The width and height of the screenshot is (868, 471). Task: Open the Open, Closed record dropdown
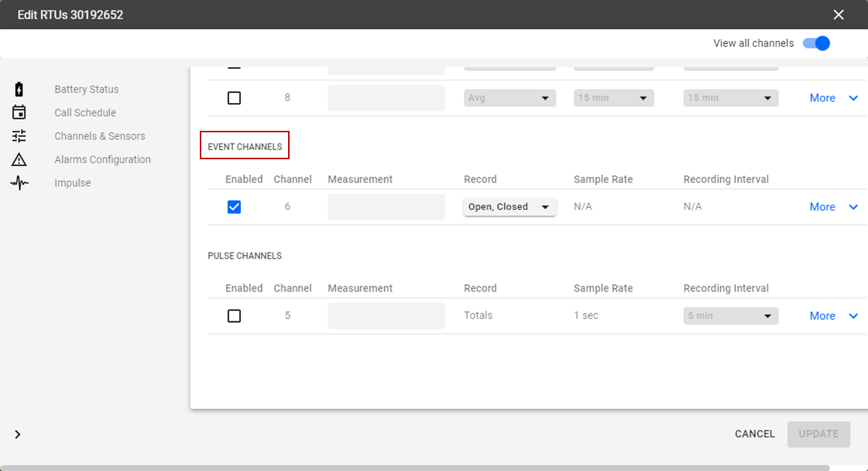click(x=510, y=207)
